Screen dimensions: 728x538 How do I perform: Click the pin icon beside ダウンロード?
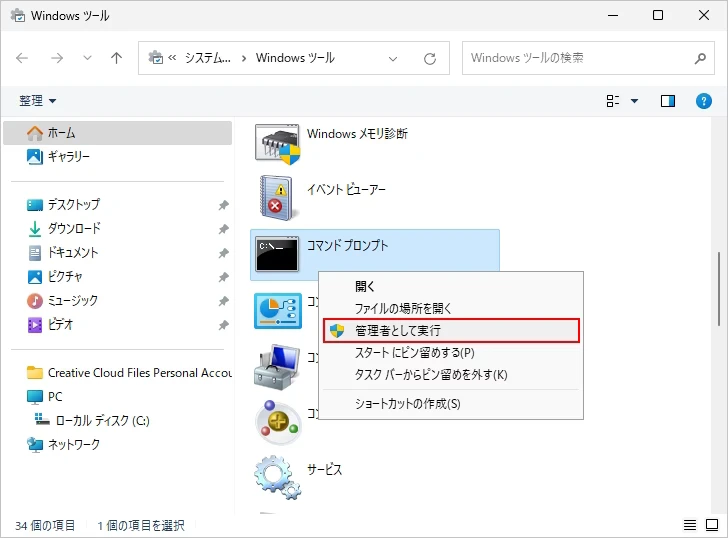click(224, 229)
